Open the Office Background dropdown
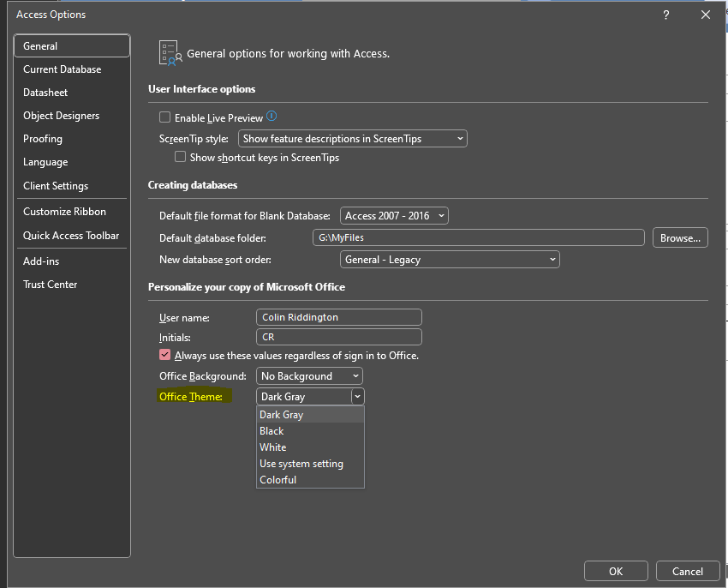This screenshot has height=588, width=728. (x=309, y=376)
